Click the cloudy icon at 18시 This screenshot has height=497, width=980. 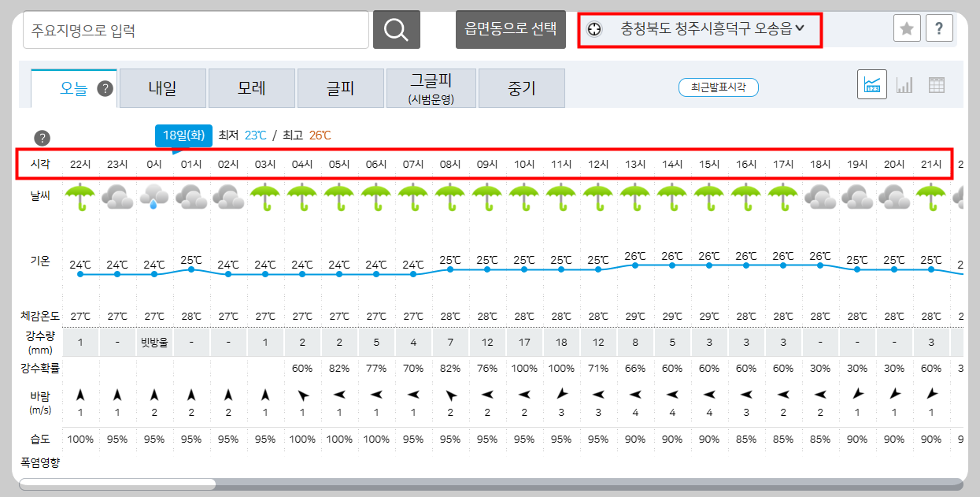click(820, 197)
